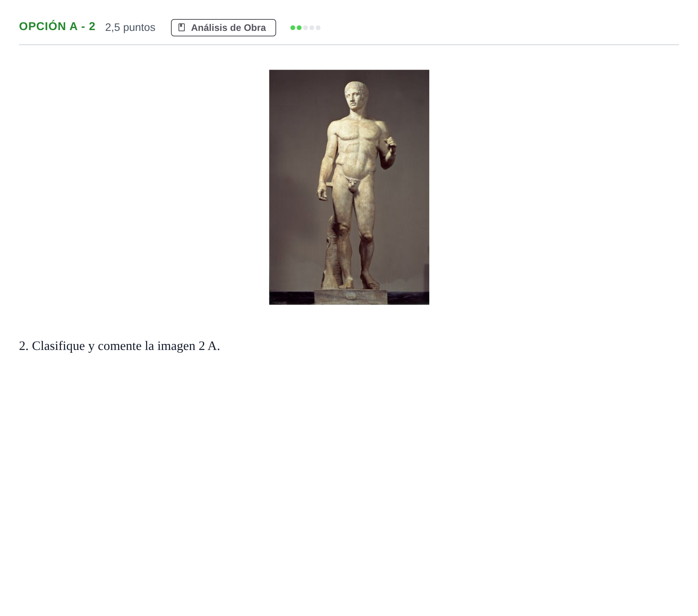This screenshot has width=698, height=616.
Task: Click the green difficulty dots indicator
Action: pyautogui.click(x=305, y=28)
